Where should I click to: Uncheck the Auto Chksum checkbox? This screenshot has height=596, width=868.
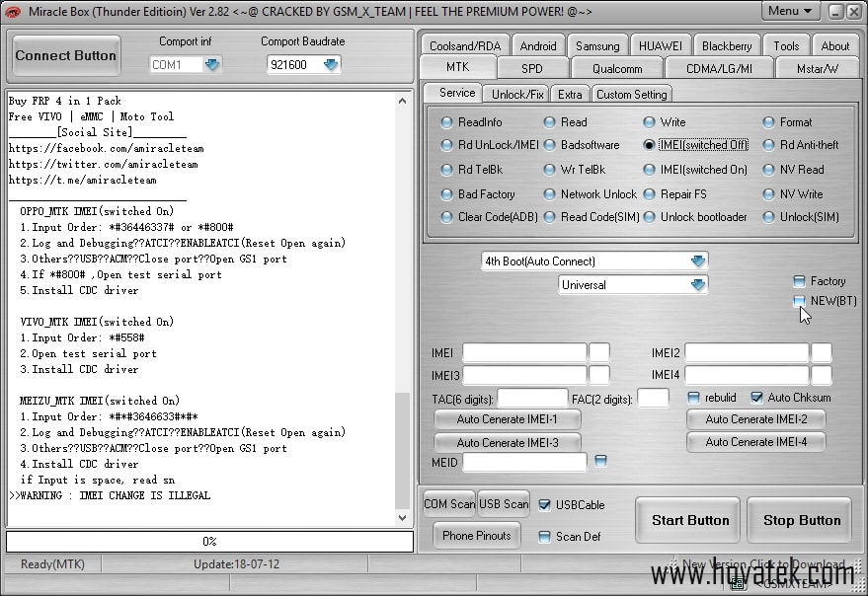[756, 398]
